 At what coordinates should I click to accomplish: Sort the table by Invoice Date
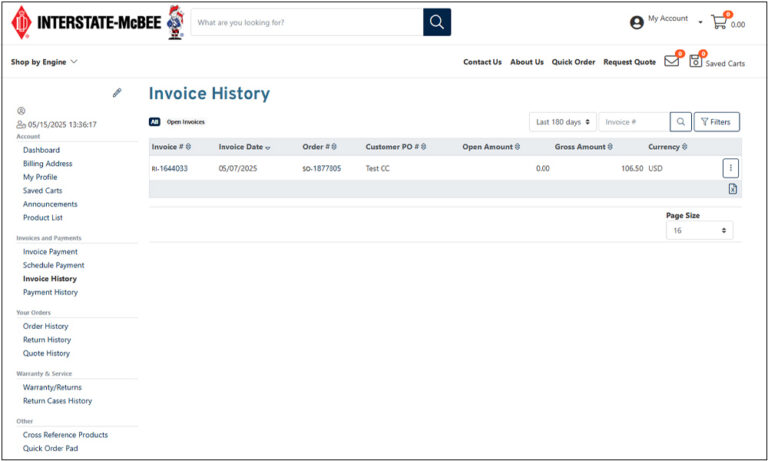click(243, 147)
